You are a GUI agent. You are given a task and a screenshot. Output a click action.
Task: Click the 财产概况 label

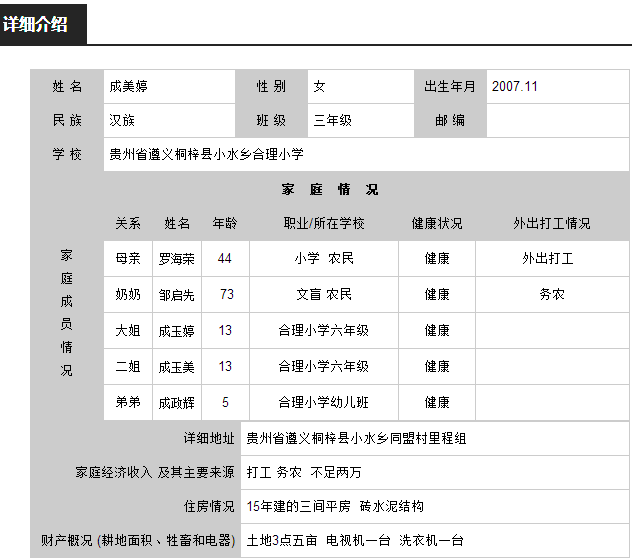tap(138, 540)
